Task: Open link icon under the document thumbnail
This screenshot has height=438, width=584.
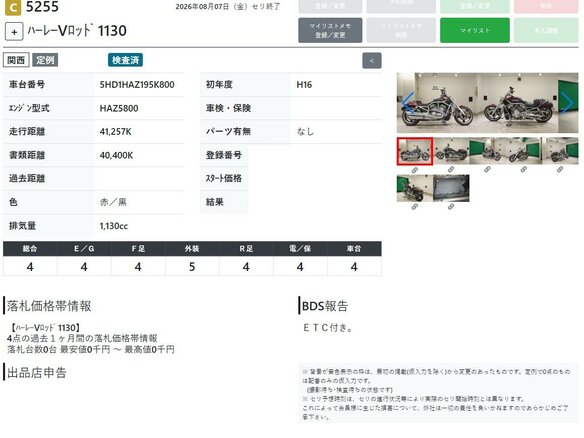Action: click(x=451, y=207)
